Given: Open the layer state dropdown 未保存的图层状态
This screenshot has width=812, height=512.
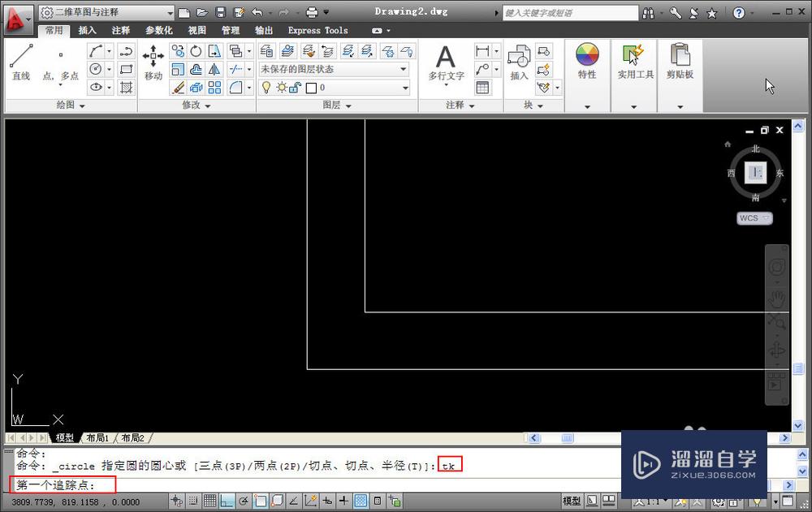Looking at the screenshot, I should point(334,69).
